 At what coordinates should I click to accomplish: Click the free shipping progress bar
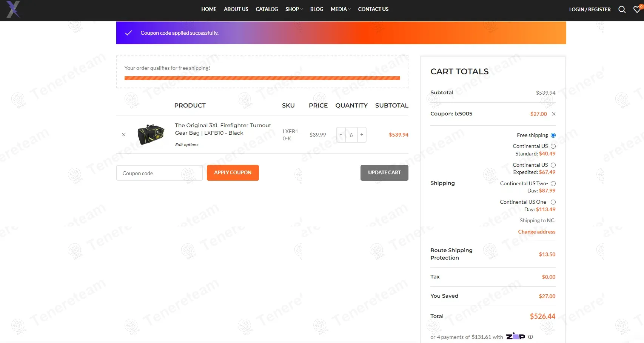[x=262, y=78]
